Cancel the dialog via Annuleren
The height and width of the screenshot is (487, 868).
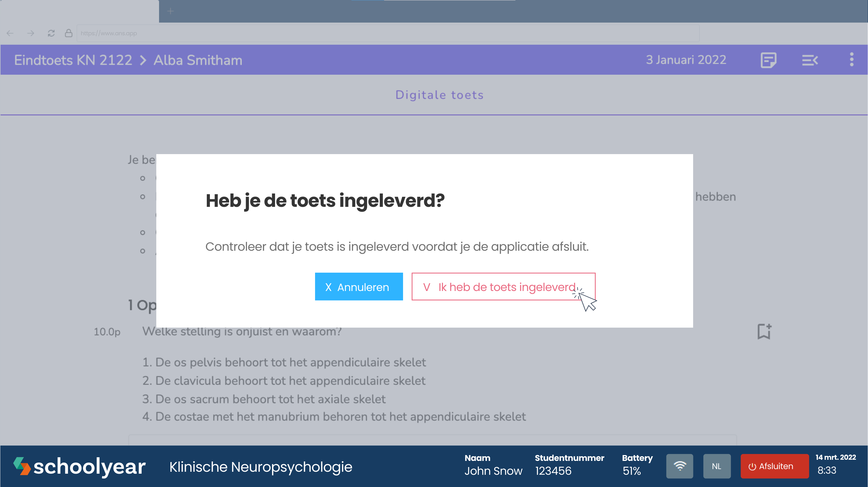[359, 287]
